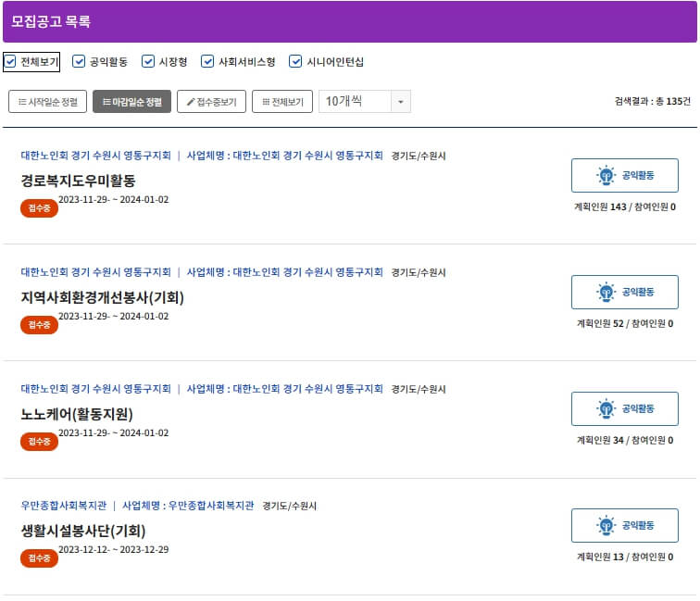This screenshot has width=700, height=601.
Task: Click the 계획인원 52 / 참여인원 0 text
Action: (625, 323)
